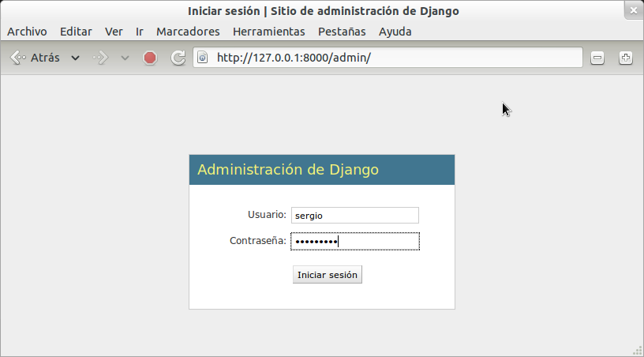This screenshot has height=357, width=644.
Task: Click the Usuario: label
Action: click(x=267, y=215)
